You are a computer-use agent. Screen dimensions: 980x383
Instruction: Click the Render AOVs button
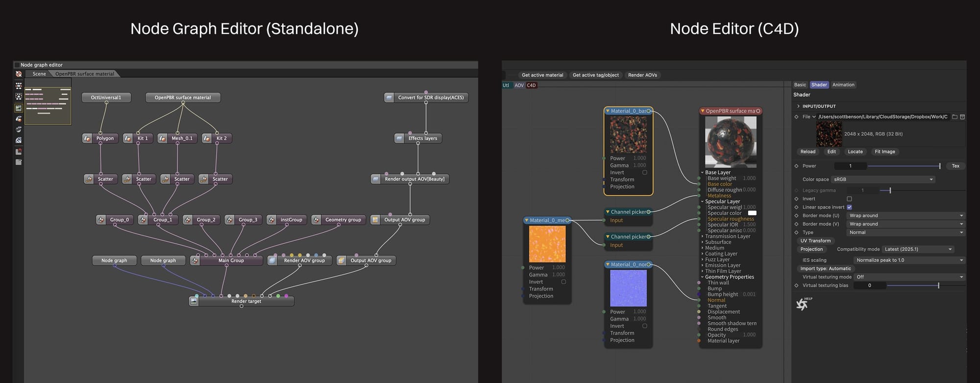(642, 75)
